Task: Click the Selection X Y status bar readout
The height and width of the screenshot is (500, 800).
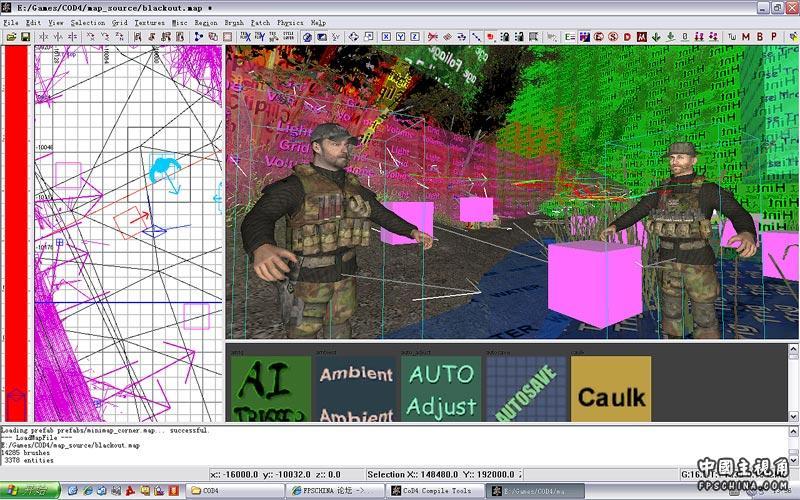Action: pyautogui.click(x=443, y=474)
